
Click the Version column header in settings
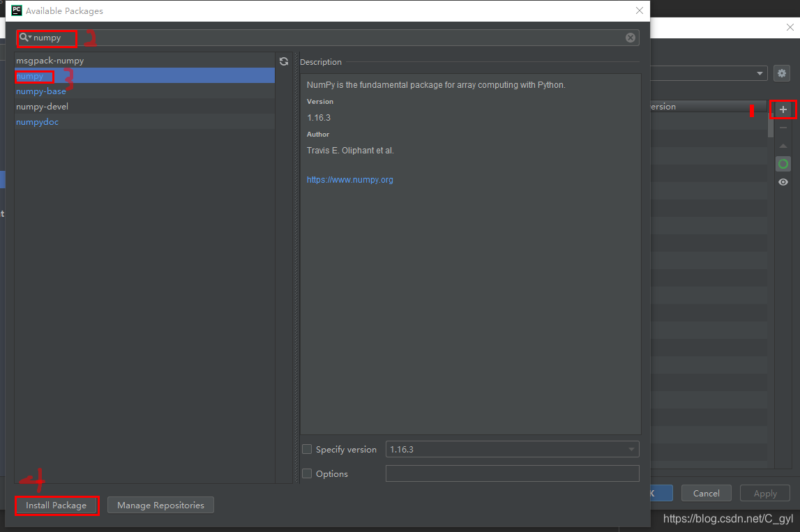(708, 106)
